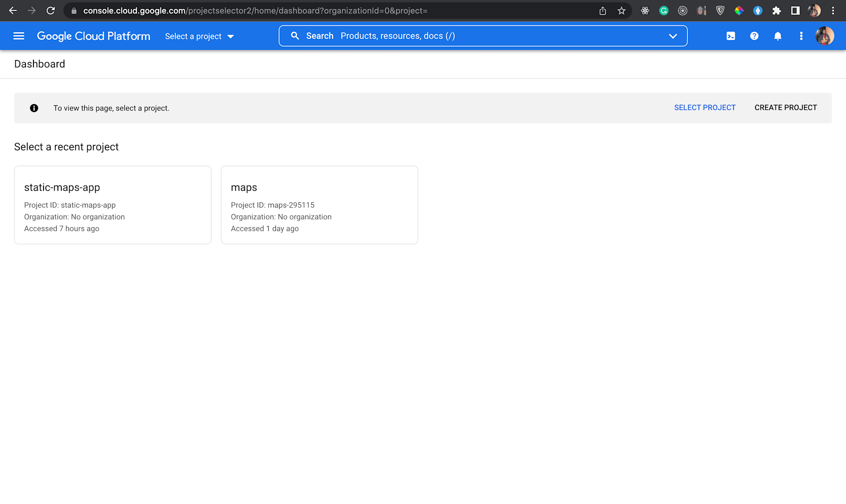Open the console three-dot settings menu
This screenshot has height=504, width=846.
(801, 36)
